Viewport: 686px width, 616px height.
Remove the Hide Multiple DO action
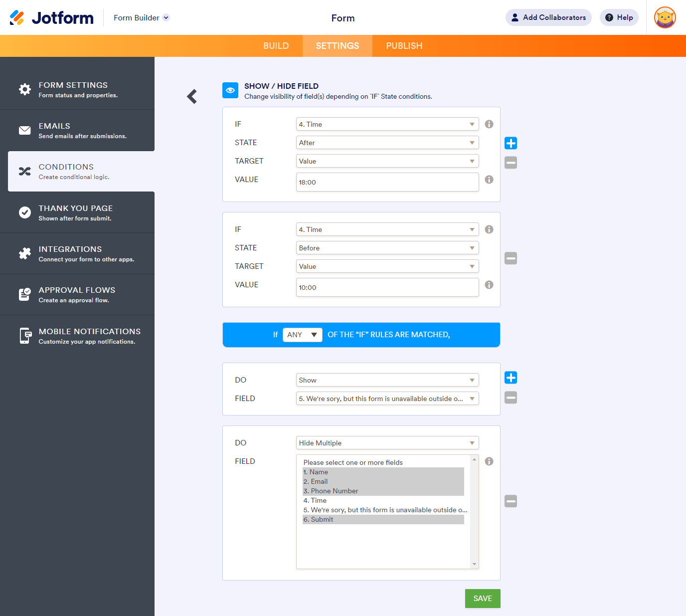click(511, 501)
